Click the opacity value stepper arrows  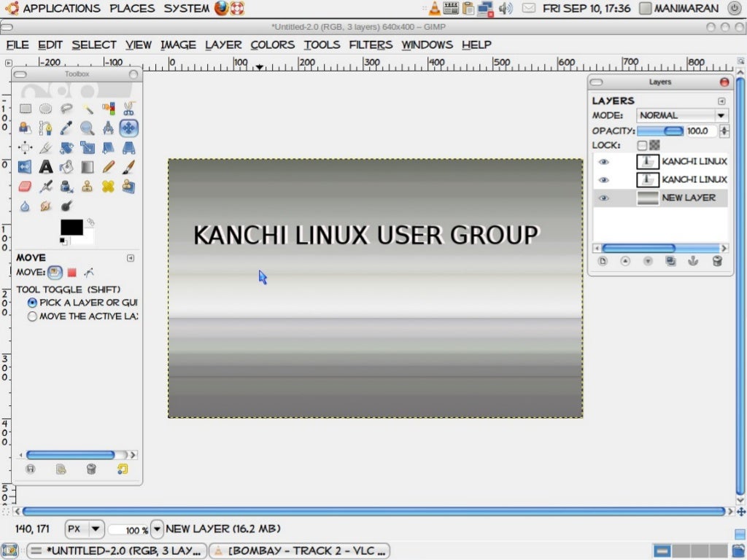[724, 131]
